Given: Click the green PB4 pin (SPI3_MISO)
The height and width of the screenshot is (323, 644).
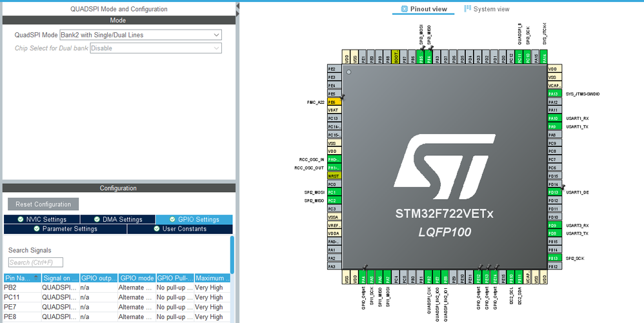Looking at the screenshot, I should [x=428, y=57].
